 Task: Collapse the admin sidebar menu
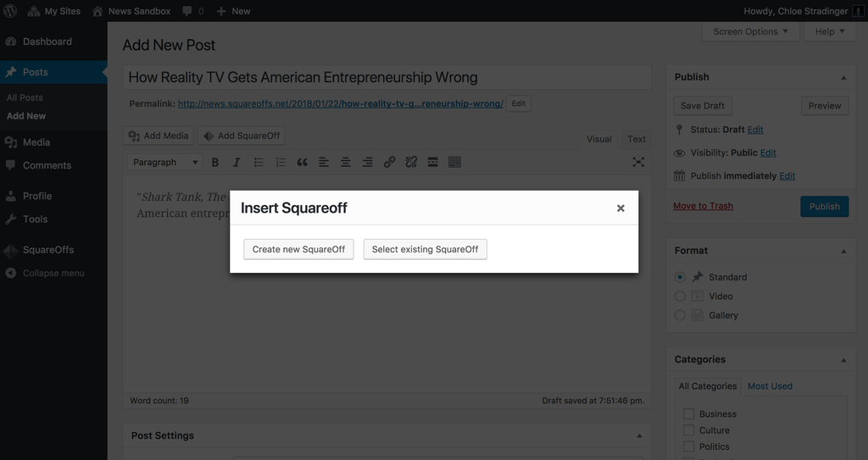point(53,273)
